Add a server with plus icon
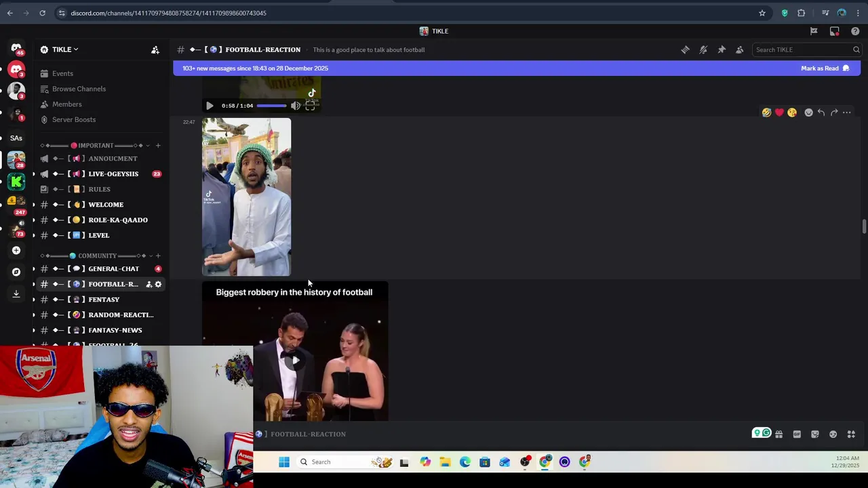868x488 pixels. [x=16, y=250]
